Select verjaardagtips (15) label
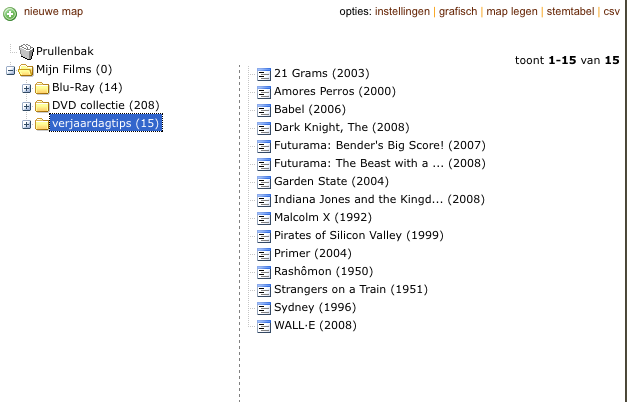The height and width of the screenshot is (402, 627). [106, 123]
